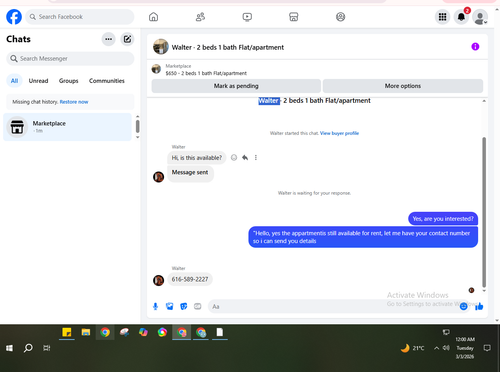The image size is (500, 372).
Task: Start a new message with compose icon
Action: (127, 39)
